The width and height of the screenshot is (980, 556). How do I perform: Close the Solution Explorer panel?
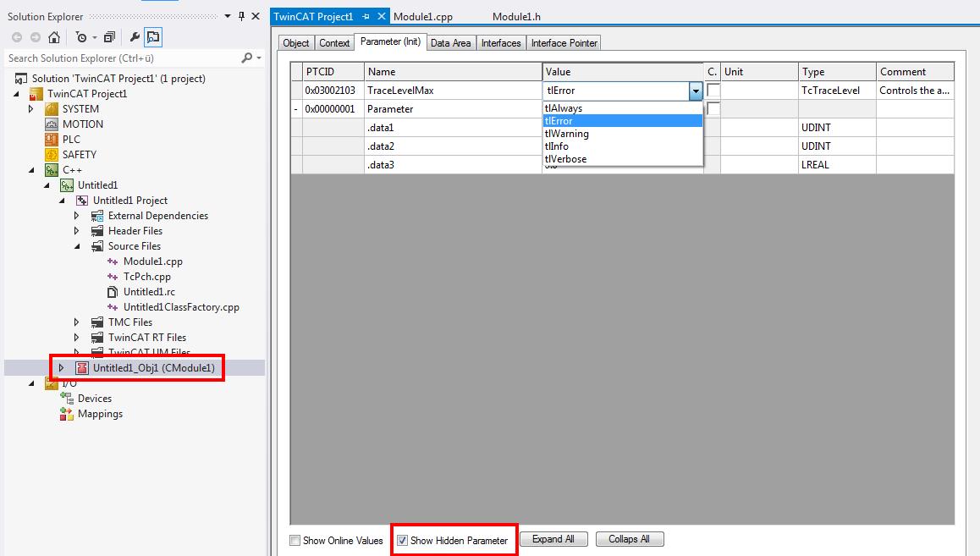pyautogui.click(x=256, y=16)
